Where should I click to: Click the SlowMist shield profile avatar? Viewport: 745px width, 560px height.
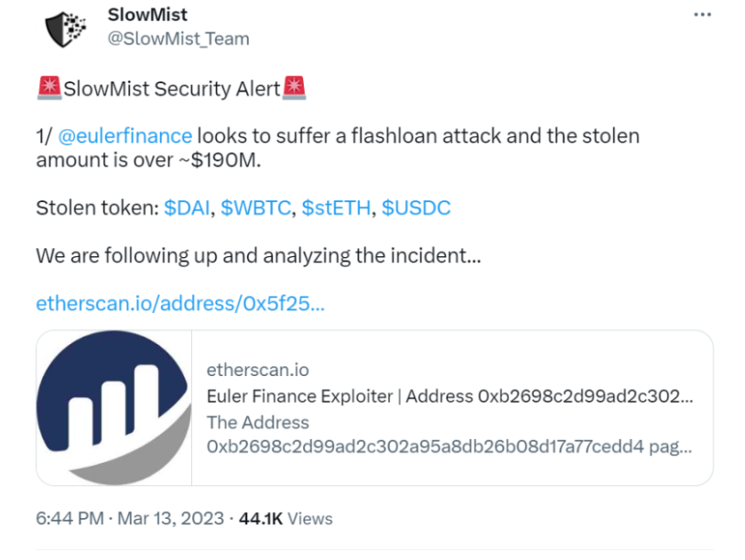(x=66, y=28)
